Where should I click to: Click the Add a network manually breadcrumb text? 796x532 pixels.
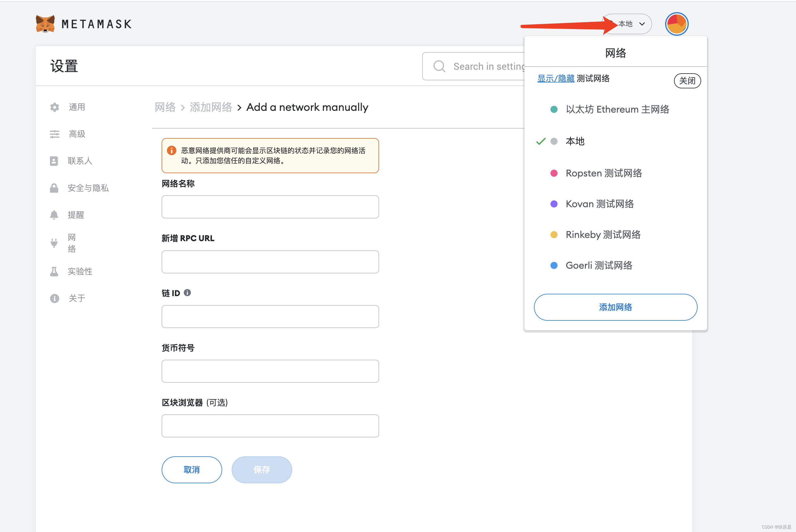pos(307,107)
